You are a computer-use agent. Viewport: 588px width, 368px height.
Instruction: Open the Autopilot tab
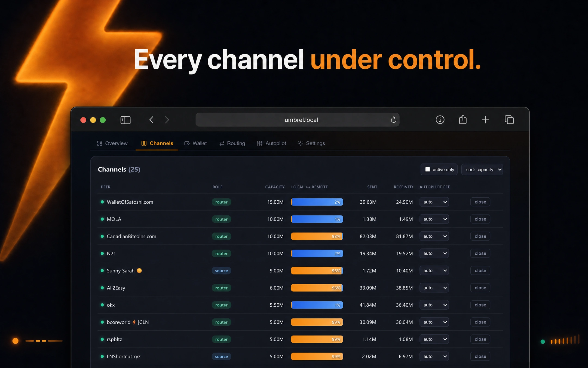pyautogui.click(x=271, y=143)
